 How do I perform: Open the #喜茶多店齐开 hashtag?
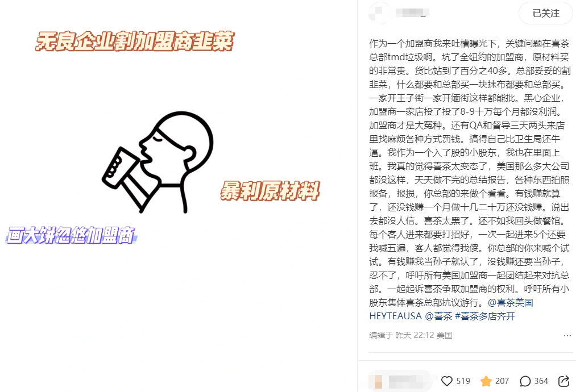(x=485, y=316)
